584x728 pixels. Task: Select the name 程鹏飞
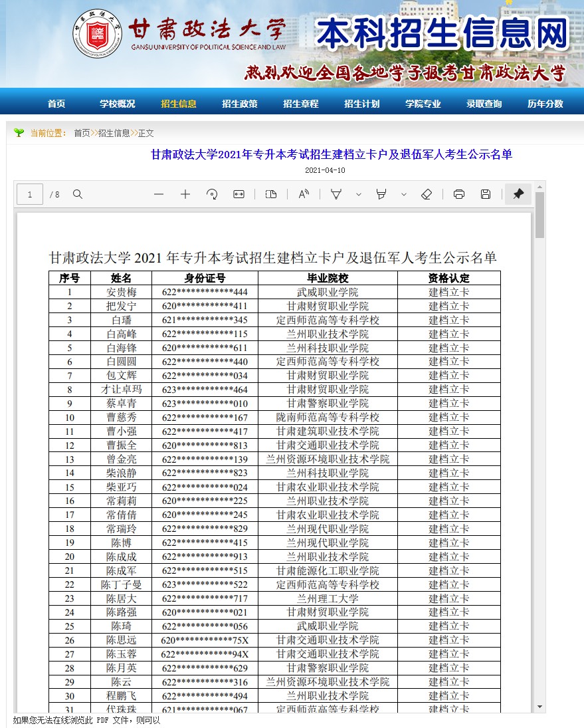point(121,696)
